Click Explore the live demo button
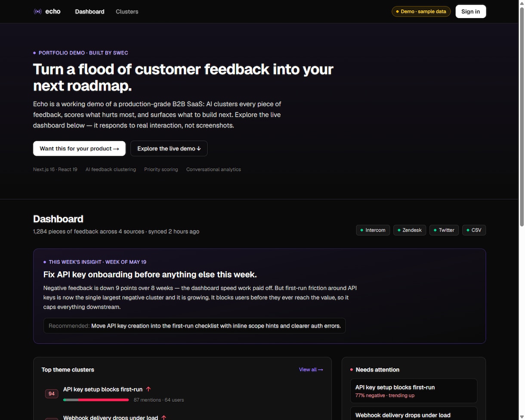525x420 pixels. 169,148
